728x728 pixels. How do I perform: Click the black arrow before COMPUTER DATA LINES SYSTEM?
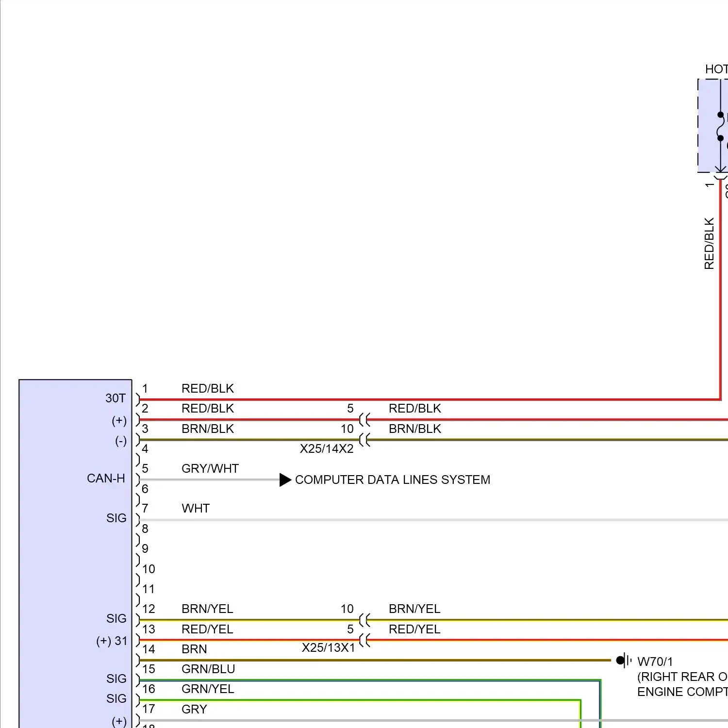coord(285,480)
